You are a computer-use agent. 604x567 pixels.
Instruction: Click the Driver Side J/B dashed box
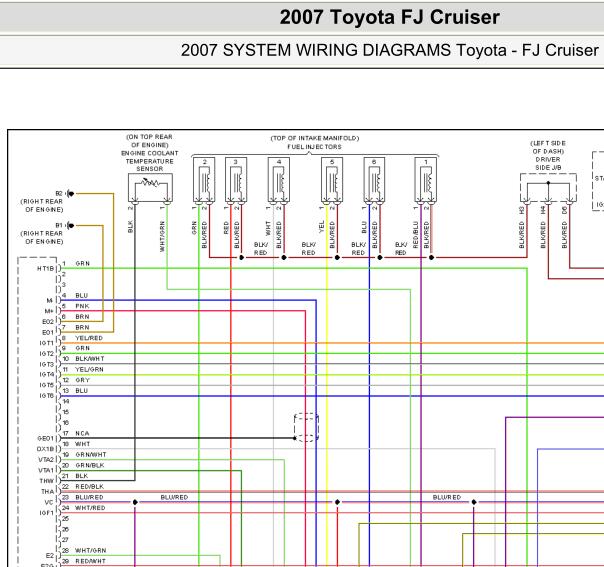pyautogui.click(x=548, y=188)
